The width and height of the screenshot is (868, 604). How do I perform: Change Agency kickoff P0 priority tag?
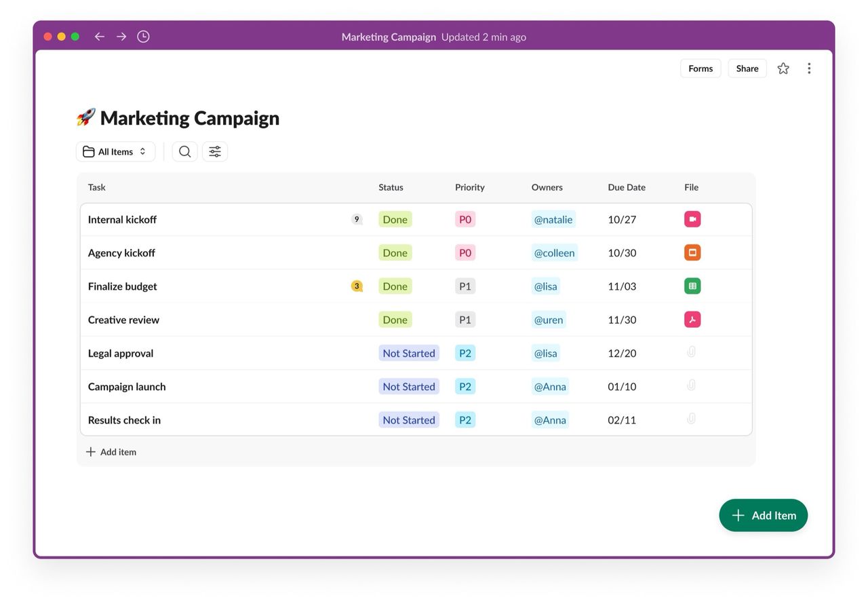coord(465,253)
